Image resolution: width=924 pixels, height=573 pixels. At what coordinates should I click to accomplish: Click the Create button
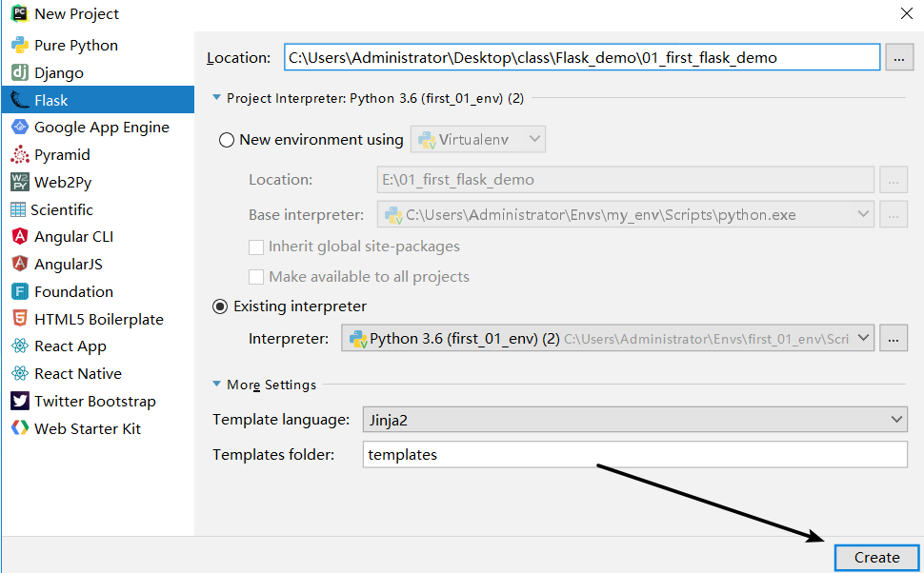pos(876,558)
